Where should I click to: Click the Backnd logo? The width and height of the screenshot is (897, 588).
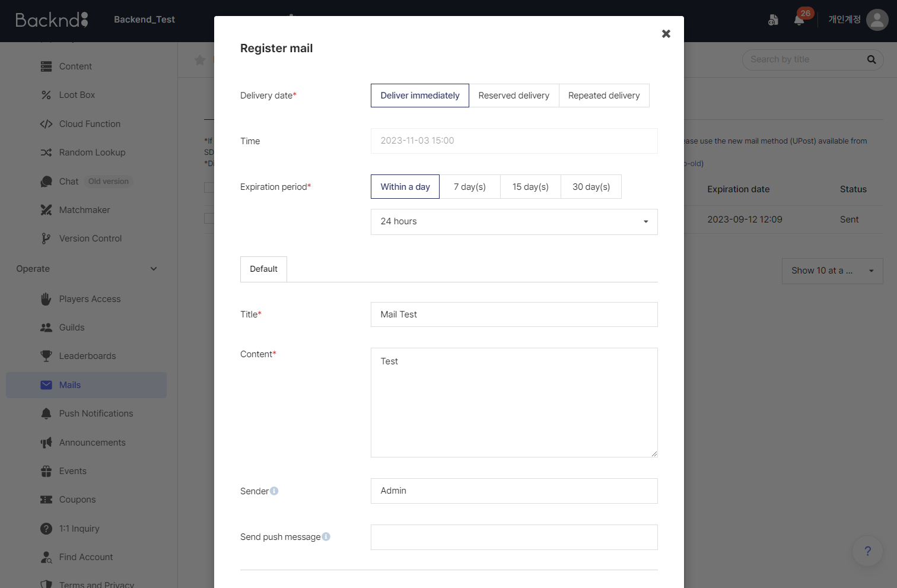(x=52, y=20)
